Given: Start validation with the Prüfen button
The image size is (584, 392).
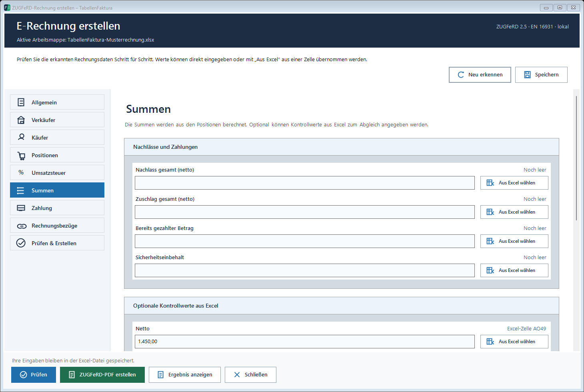Looking at the screenshot, I should point(34,375).
